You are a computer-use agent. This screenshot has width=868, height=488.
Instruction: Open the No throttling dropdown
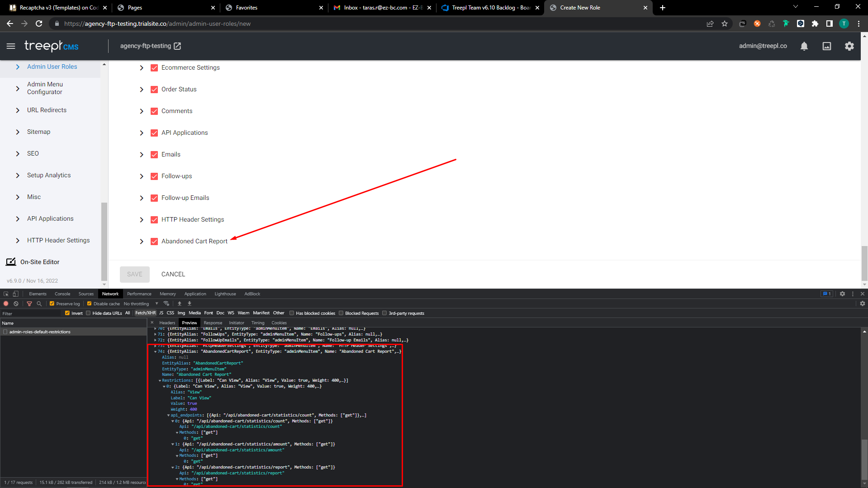pos(141,304)
